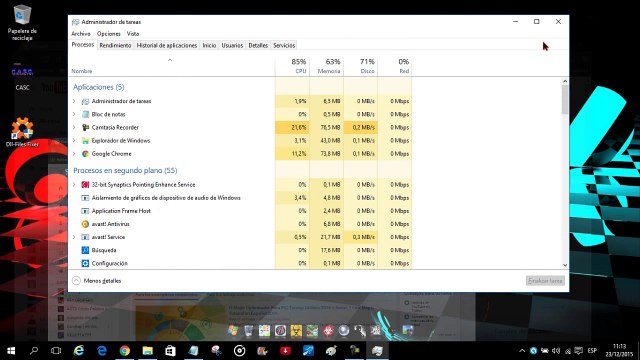Image resolution: width=640 pixels, height=360 pixels.
Task: Click the Google Chrome process icon
Action: point(85,154)
